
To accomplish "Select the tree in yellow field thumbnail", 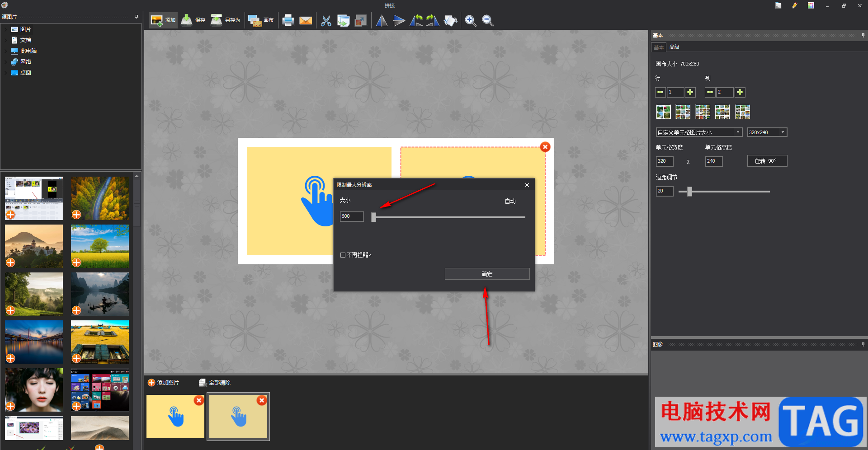I will coord(100,246).
